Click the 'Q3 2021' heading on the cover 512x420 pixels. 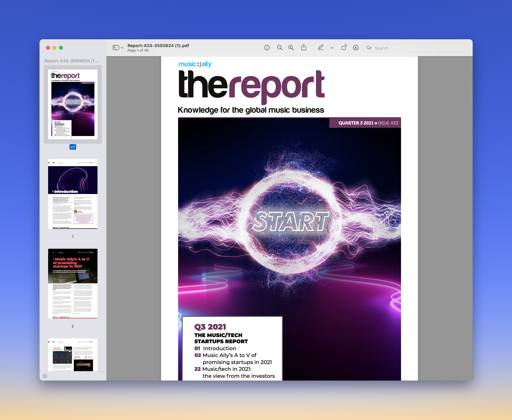point(210,327)
